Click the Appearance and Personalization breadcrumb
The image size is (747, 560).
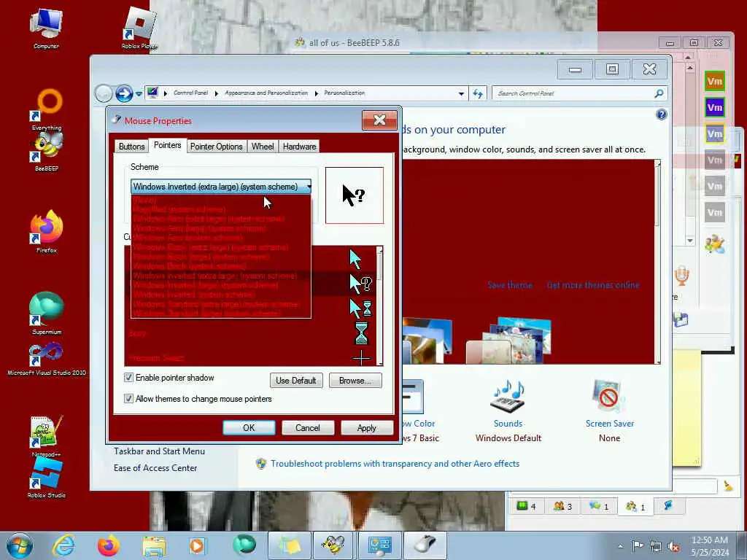coord(266,93)
